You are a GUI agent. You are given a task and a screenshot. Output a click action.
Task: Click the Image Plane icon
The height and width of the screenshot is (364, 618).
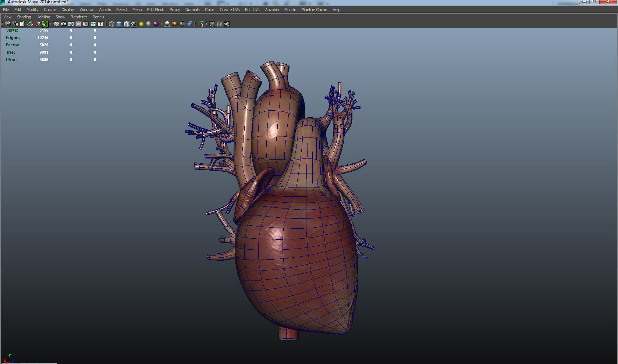[x=30, y=24]
